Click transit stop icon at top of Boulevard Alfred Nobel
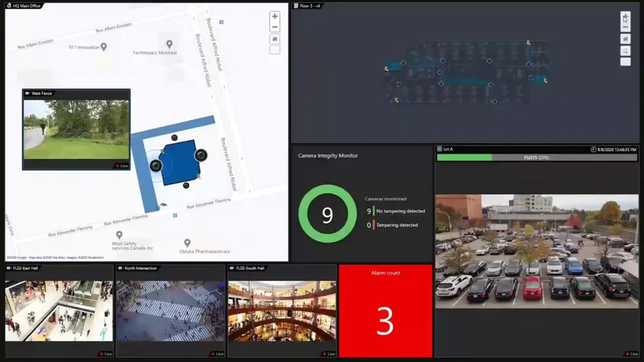This screenshot has height=362, width=644. pos(221,23)
